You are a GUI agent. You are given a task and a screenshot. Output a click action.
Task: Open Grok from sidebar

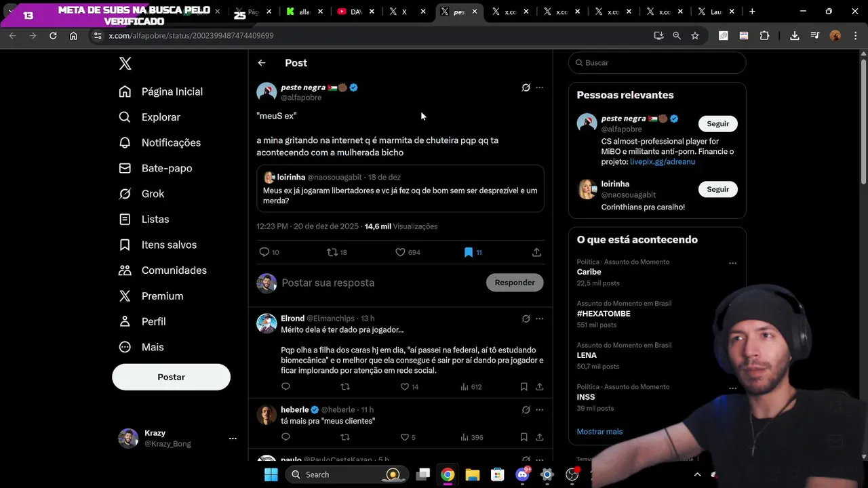(142, 194)
